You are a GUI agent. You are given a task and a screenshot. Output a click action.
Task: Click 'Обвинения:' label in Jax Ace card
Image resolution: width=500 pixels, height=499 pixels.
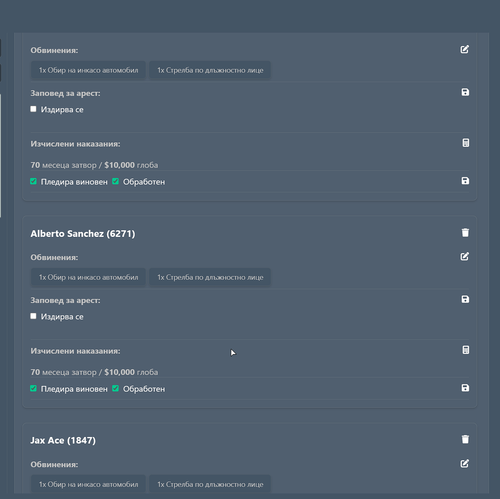[54, 464]
